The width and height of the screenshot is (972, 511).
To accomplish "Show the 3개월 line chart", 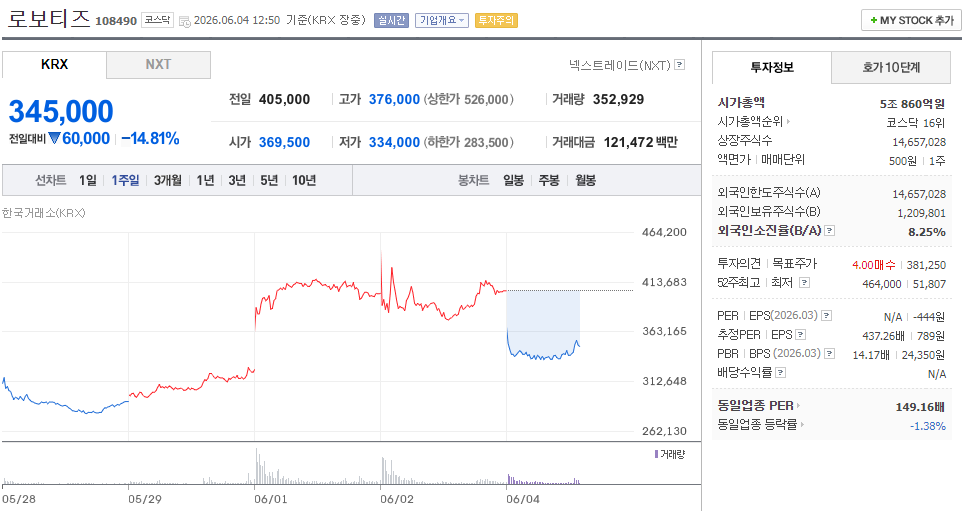I will point(167,180).
